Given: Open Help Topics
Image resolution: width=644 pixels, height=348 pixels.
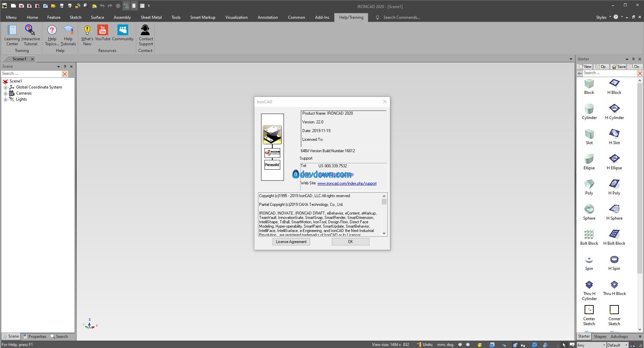Looking at the screenshot, I should pos(52,35).
